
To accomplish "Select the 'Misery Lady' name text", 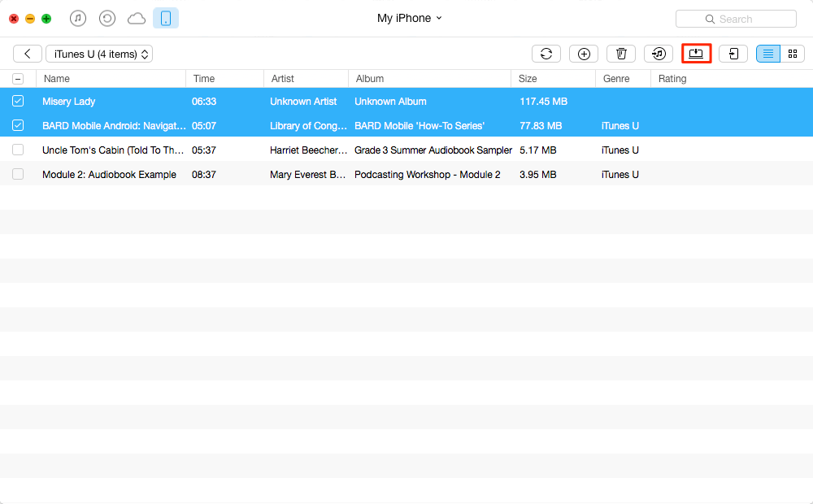I will tap(69, 102).
